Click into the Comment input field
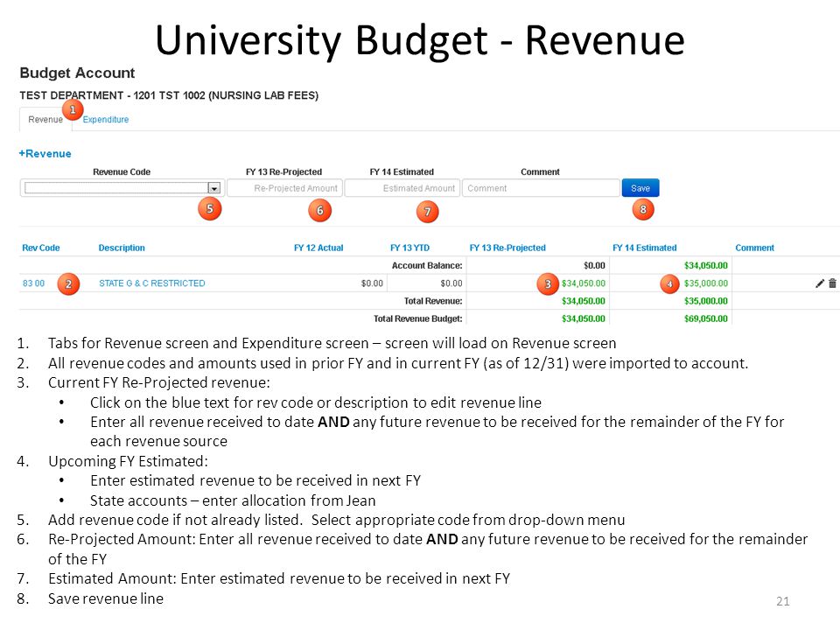 [541, 188]
